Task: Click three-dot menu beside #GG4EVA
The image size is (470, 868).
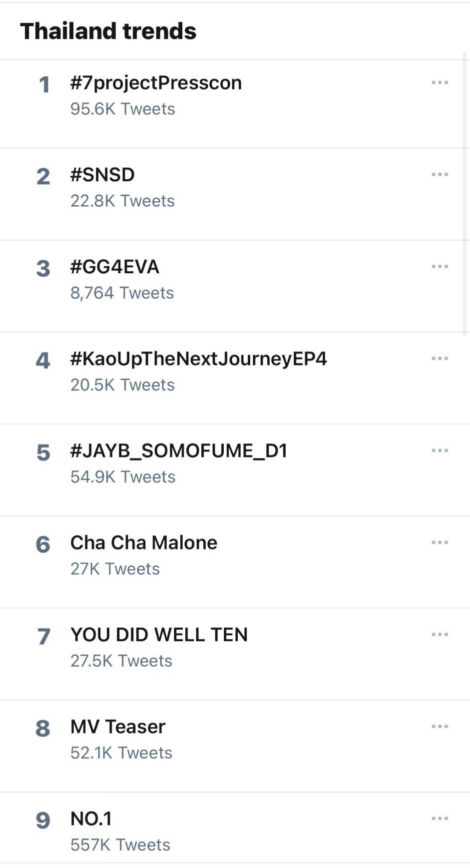Action: pyautogui.click(x=440, y=266)
